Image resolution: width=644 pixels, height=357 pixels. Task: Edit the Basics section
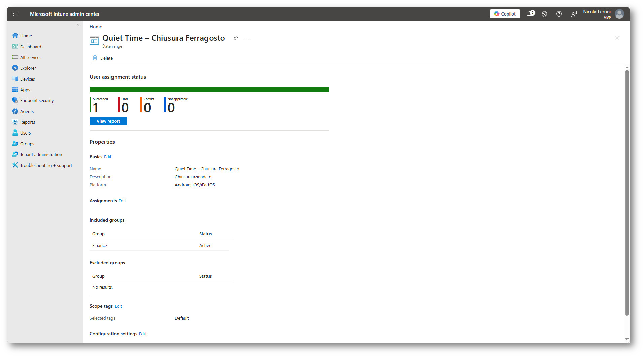coord(108,157)
